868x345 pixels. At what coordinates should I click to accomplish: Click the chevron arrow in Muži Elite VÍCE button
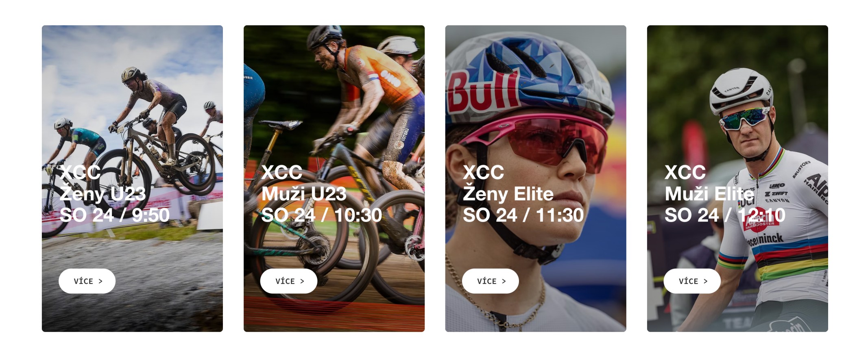(706, 281)
